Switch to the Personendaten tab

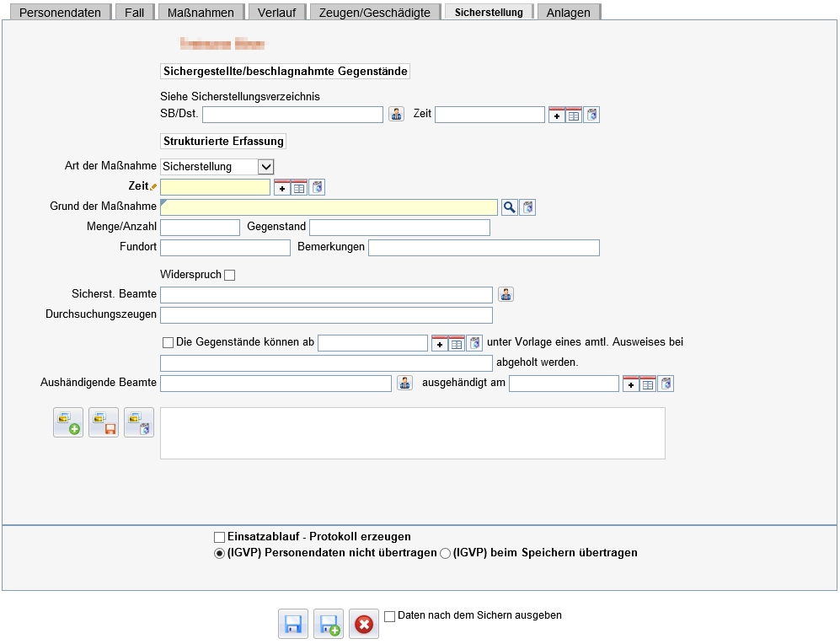tap(60, 13)
